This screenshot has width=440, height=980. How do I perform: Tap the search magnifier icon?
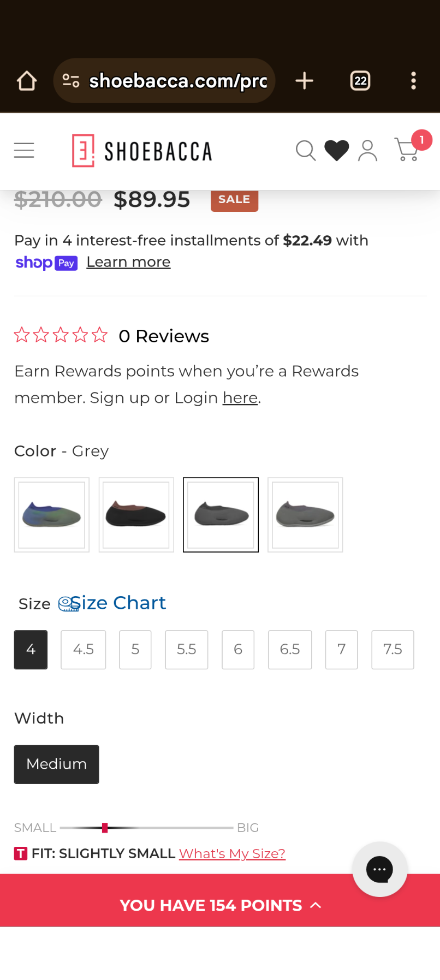306,151
